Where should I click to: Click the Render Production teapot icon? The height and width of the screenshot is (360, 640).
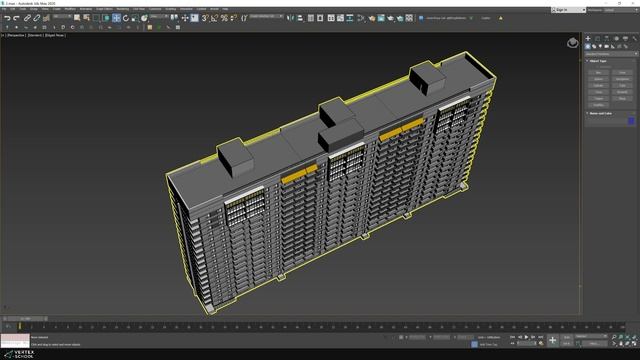tap(391, 18)
